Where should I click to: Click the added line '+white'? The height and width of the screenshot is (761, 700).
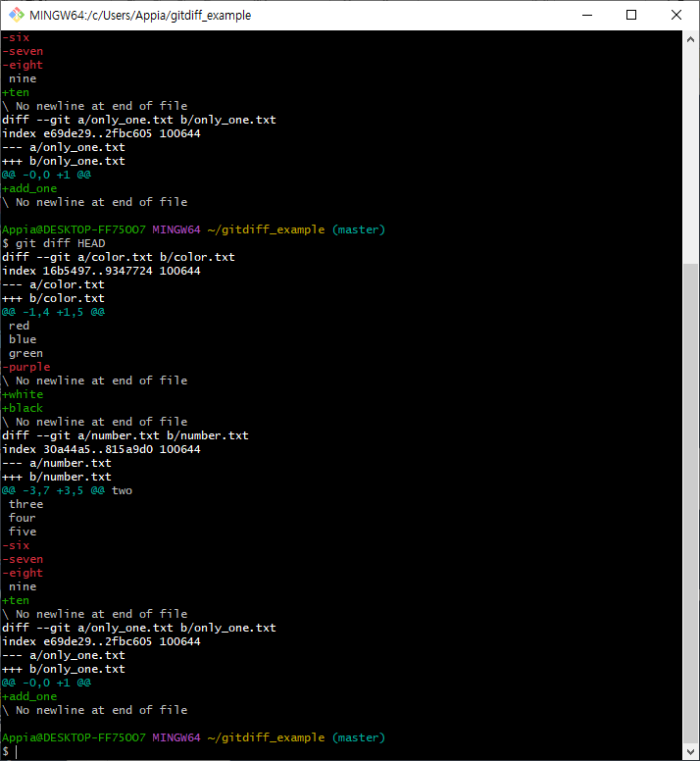point(23,394)
